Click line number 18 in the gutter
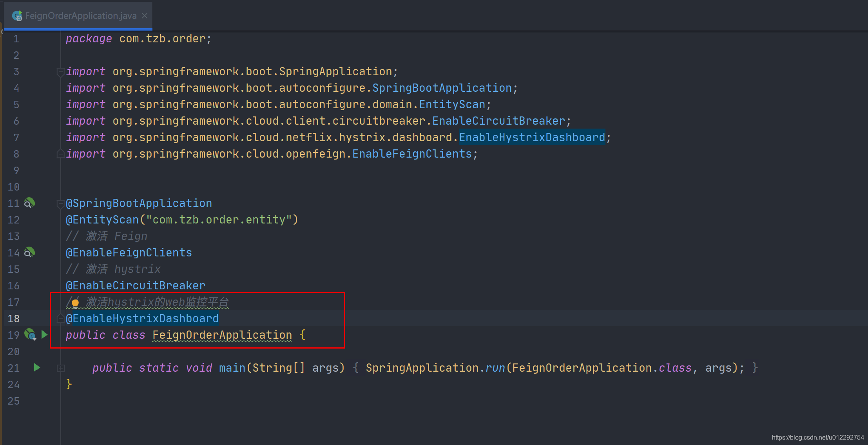Viewport: 868px width, 445px height. pos(14,318)
